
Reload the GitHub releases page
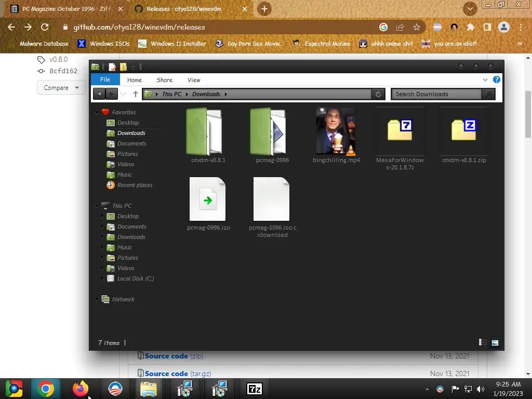45,27
